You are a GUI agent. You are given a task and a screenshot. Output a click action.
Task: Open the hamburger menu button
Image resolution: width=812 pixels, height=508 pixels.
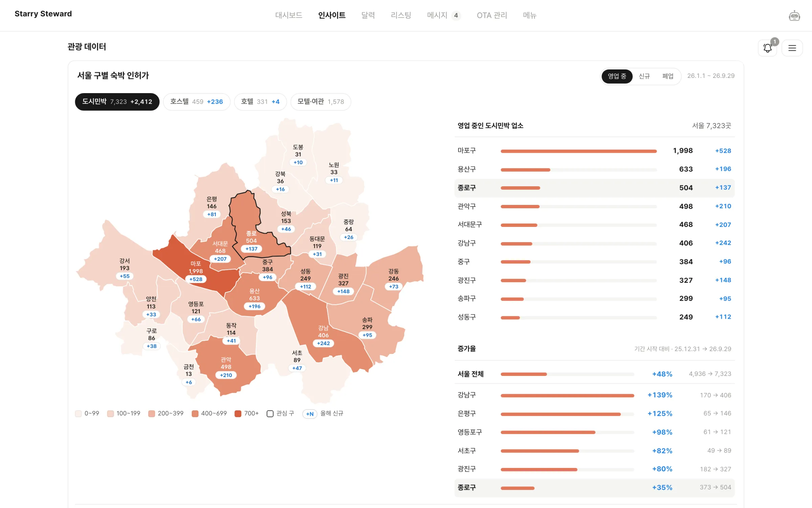point(792,48)
